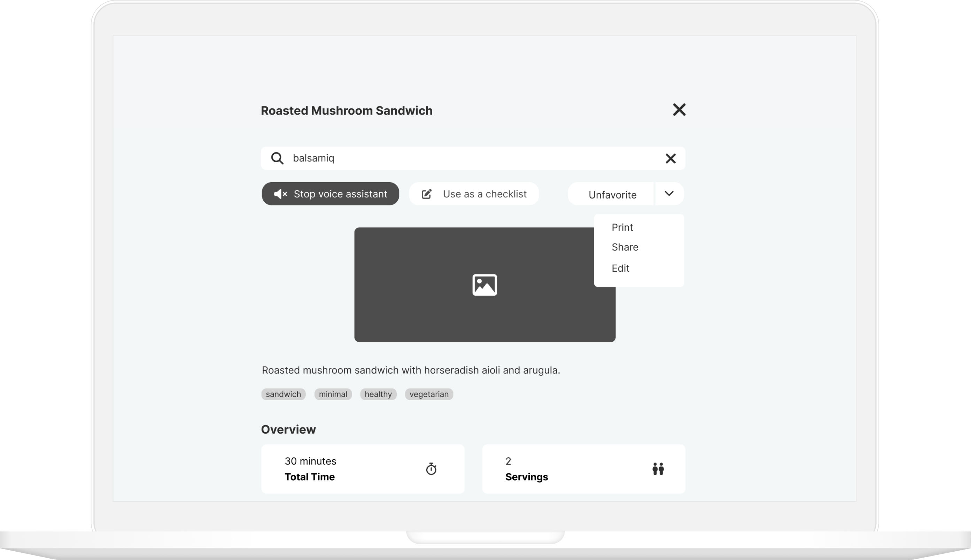
Task: Choose Share from the dropdown menu
Action: coord(624,247)
